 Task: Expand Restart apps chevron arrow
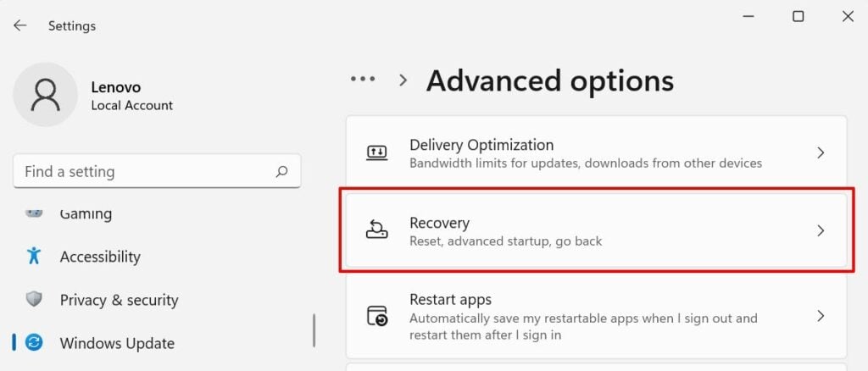[820, 316]
